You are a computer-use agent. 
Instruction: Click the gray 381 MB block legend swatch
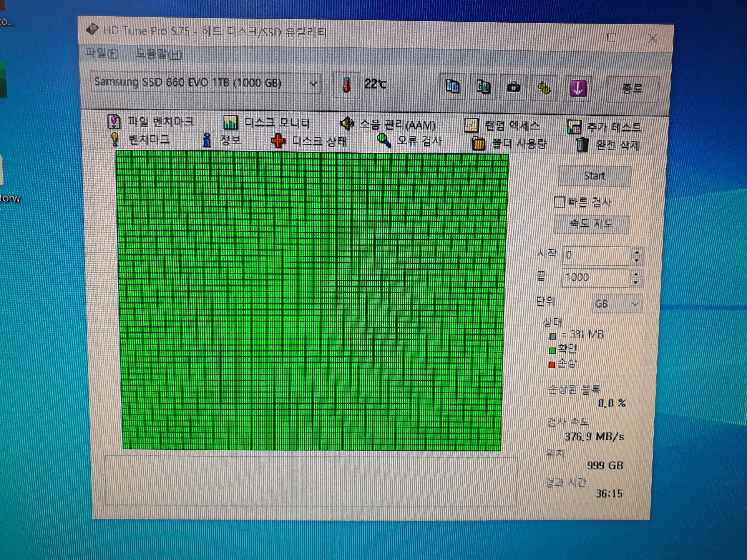click(x=552, y=336)
